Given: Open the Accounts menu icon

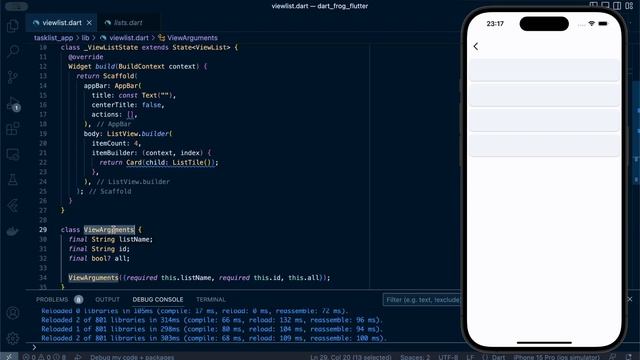Looking at the screenshot, I should pos(13,313).
